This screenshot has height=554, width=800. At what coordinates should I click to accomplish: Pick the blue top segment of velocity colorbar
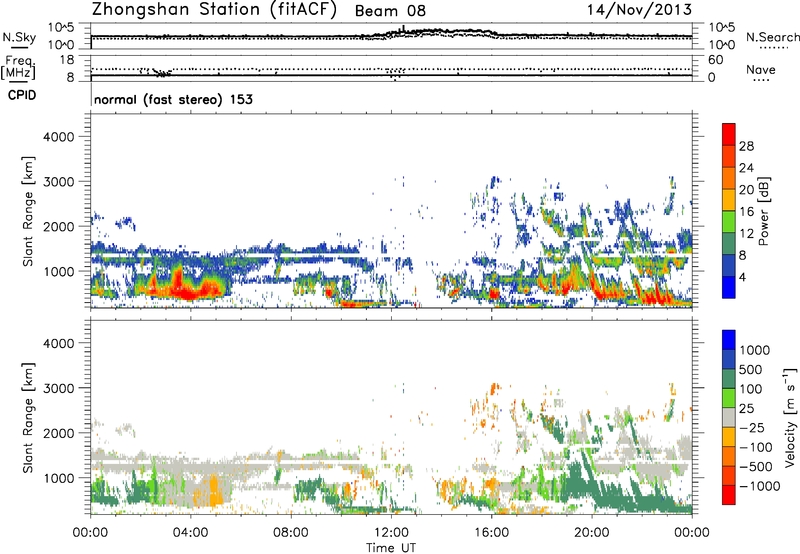click(729, 340)
